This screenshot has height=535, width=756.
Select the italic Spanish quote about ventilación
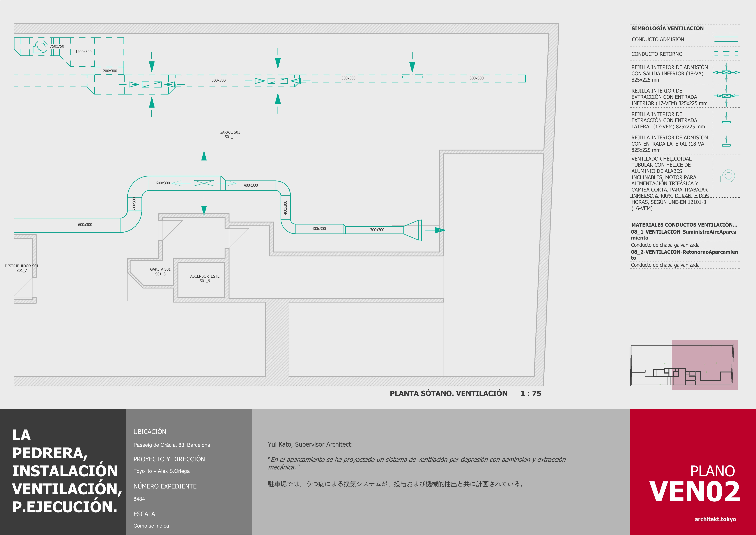point(417,463)
